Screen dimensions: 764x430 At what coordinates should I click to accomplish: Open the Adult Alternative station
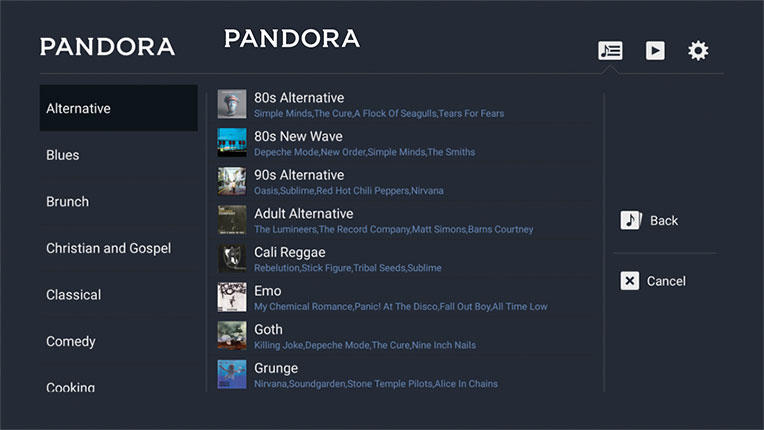[303, 213]
